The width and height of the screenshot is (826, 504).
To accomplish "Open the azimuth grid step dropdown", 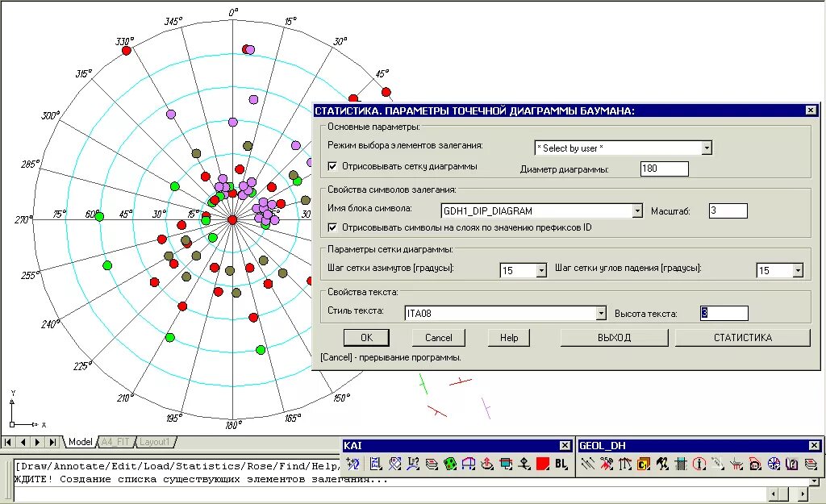I will [x=541, y=271].
